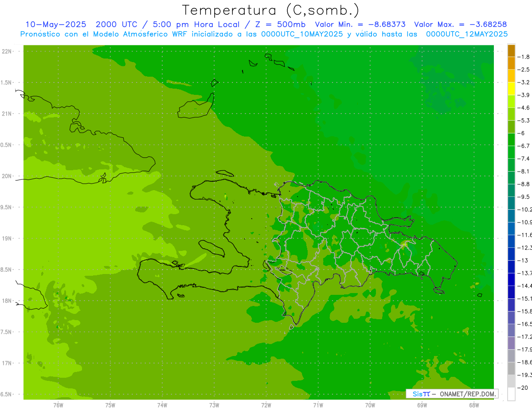The width and height of the screenshot is (532, 411).
Task: Click the '-20' color scale label
Action: click(524, 388)
